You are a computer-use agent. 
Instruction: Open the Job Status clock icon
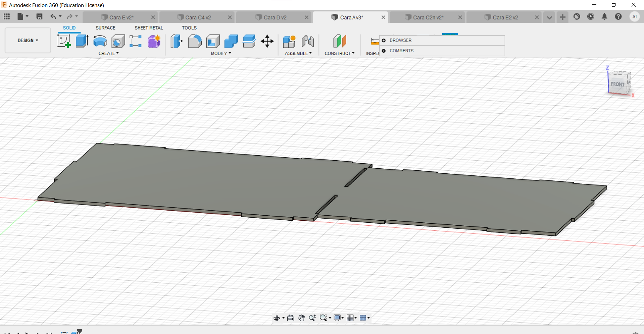pos(591,16)
